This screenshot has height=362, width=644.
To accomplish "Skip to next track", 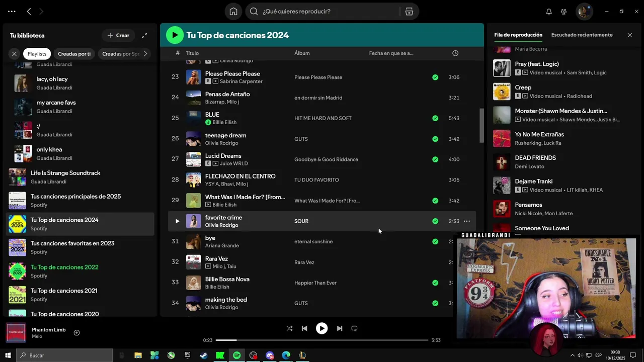I will [x=339, y=328].
